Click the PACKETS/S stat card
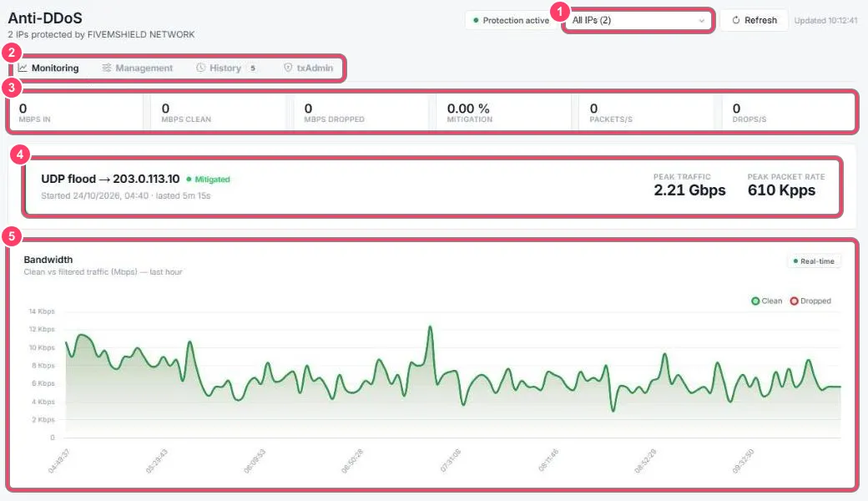The image size is (868, 501). click(647, 113)
